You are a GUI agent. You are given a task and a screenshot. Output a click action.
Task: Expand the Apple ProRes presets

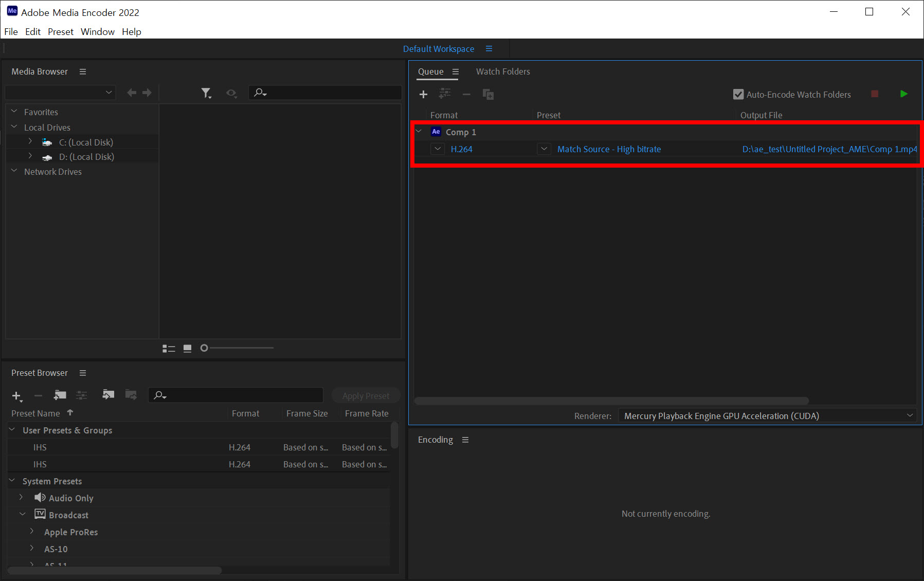pyautogui.click(x=32, y=531)
